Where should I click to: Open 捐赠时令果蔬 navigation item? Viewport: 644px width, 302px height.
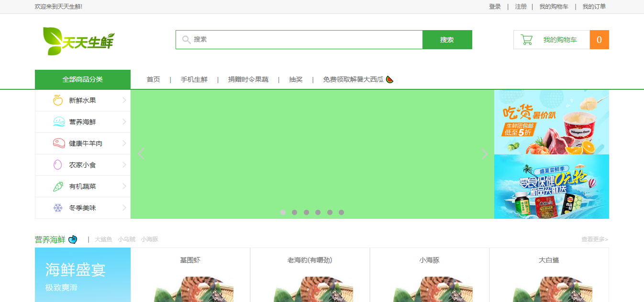(248, 79)
